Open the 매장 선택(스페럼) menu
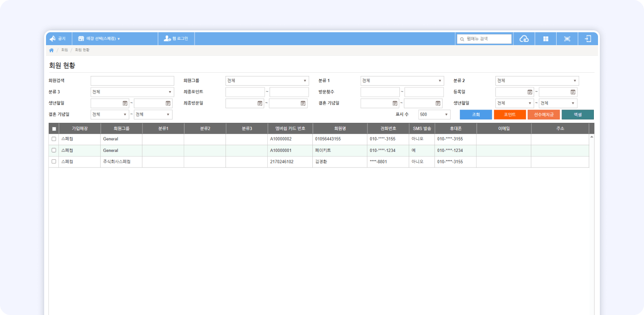Screen dimensions: 644x315 coord(99,39)
